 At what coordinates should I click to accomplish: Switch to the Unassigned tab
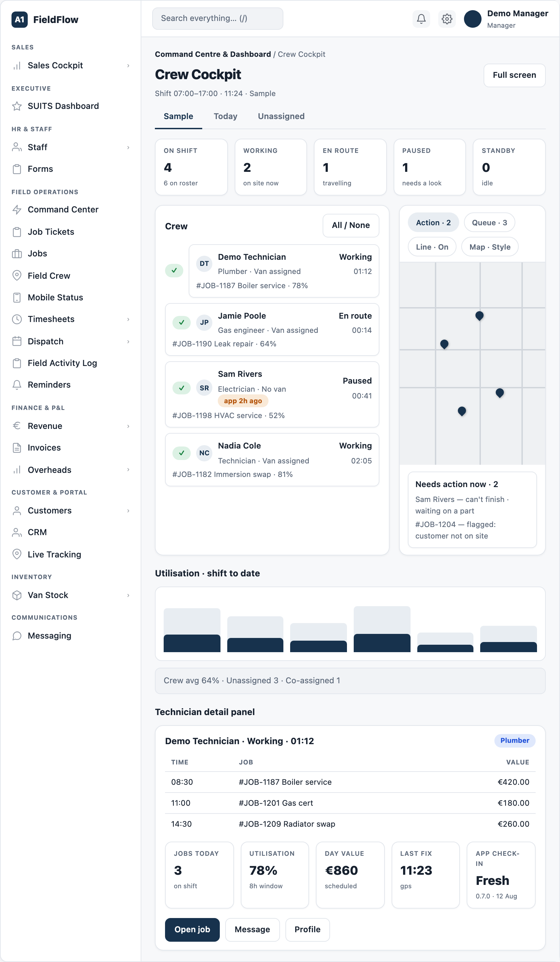281,116
